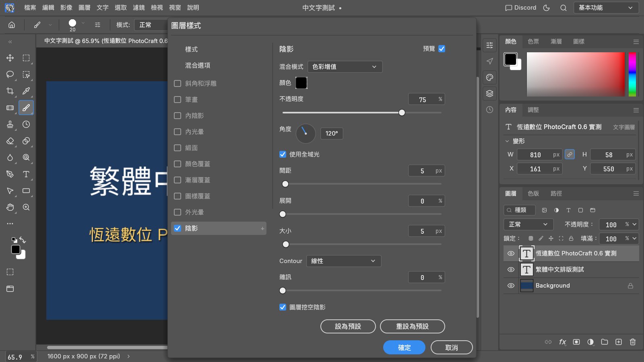The image size is (644, 362).
Task: Select the Type tool
Action: pyautogui.click(x=26, y=174)
